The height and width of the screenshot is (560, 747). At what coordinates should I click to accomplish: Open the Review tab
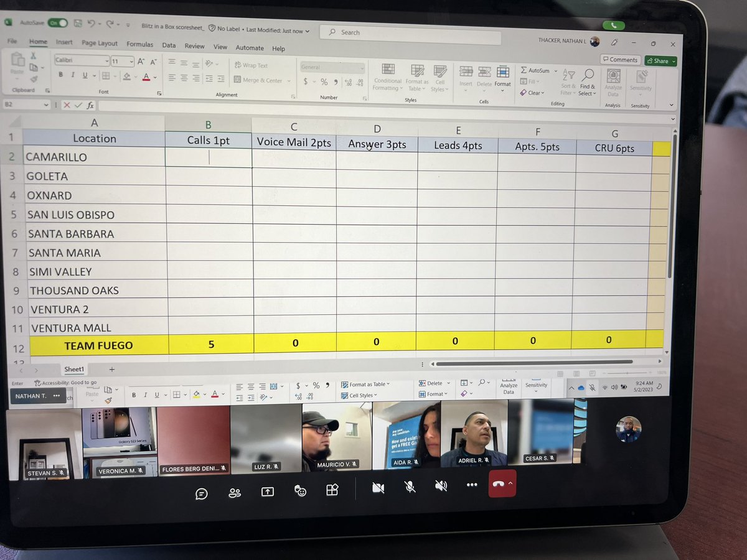194,46
